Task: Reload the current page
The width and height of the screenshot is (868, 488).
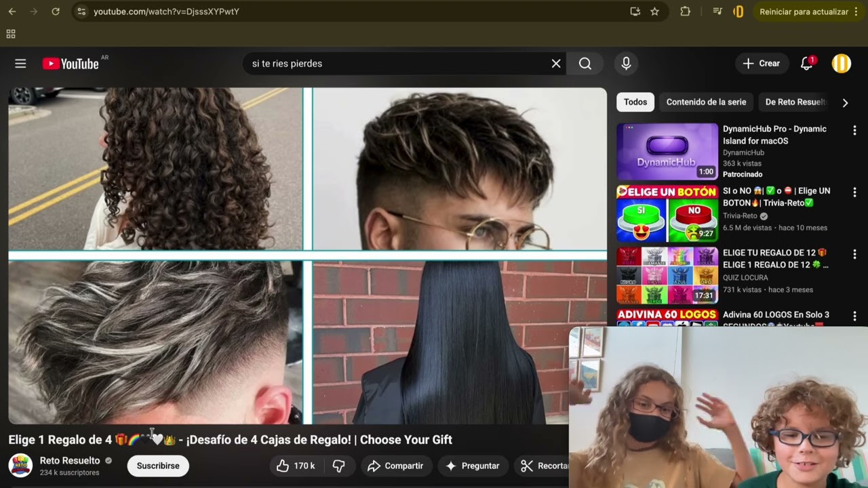Action: coord(56,12)
